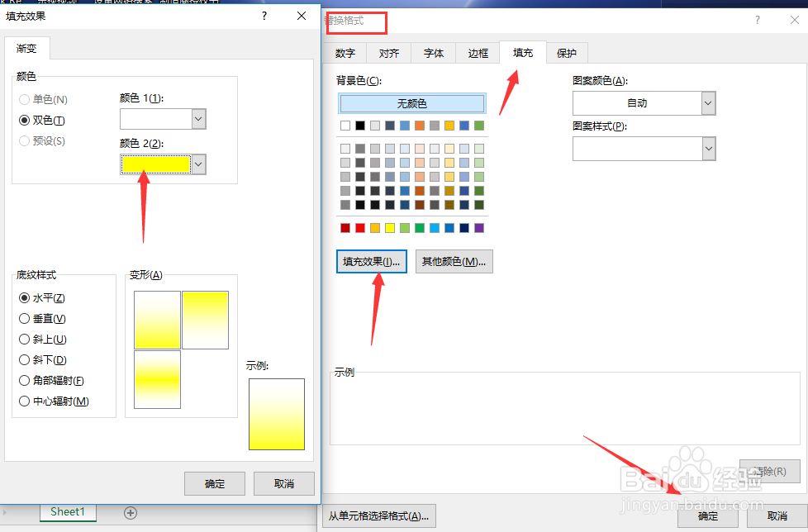Pick the light green standard color
The height and width of the screenshot is (532, 808).
point(405,228)
